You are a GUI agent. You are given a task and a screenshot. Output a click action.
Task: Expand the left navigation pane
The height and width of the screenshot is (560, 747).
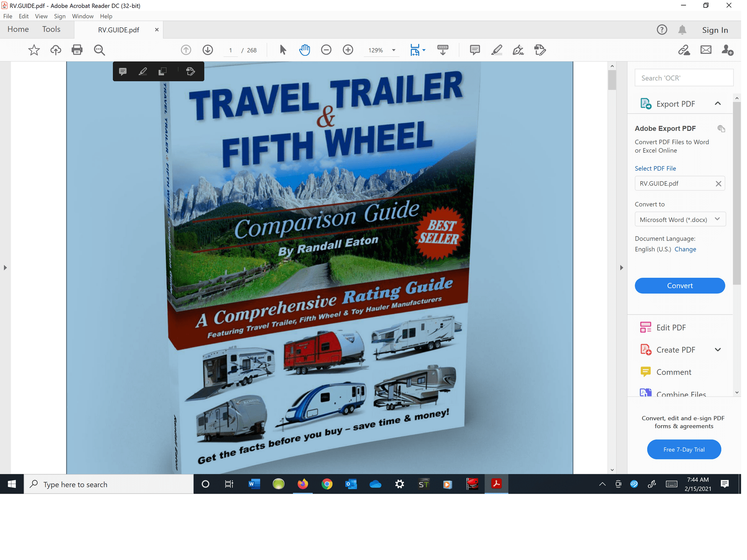5,268
